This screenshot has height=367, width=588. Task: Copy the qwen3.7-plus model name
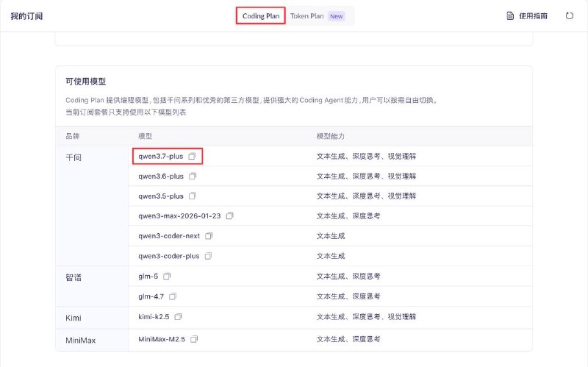tap(192, 156)
